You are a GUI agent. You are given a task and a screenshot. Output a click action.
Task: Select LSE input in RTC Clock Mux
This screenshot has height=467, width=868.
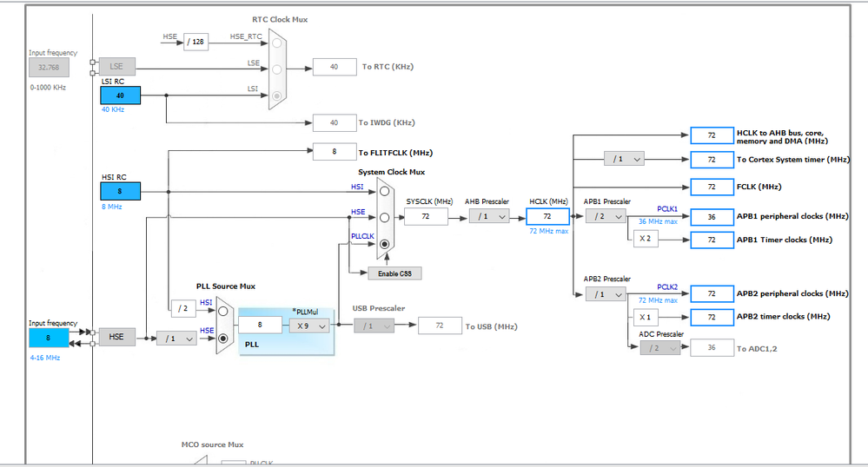click(x=277, y=68)
